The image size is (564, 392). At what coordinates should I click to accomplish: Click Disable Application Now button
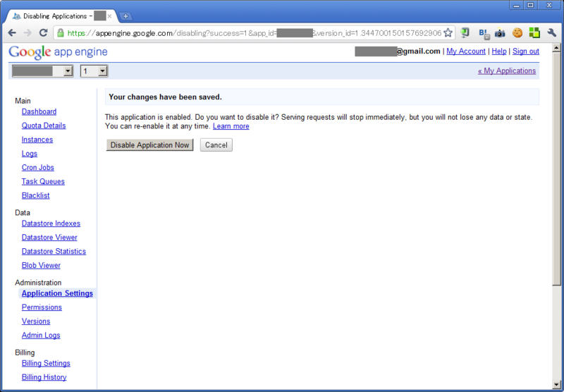tap(149, 145)
